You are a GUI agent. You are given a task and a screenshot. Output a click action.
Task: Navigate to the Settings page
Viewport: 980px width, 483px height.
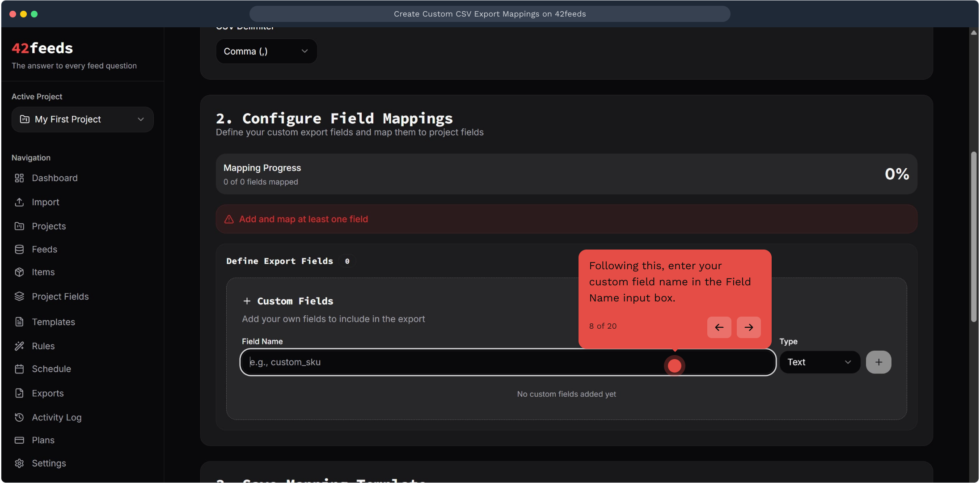click(x=49, y=463)
